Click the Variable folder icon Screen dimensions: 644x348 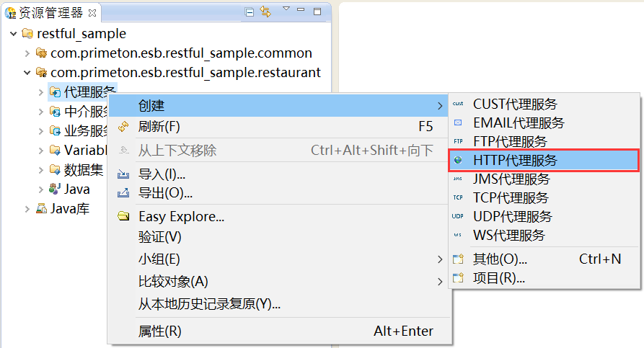(55, 150)
